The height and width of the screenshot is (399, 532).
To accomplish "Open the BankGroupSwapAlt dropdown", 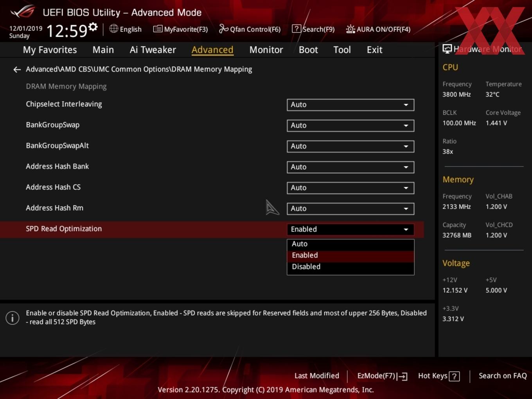I will [350, 146].
